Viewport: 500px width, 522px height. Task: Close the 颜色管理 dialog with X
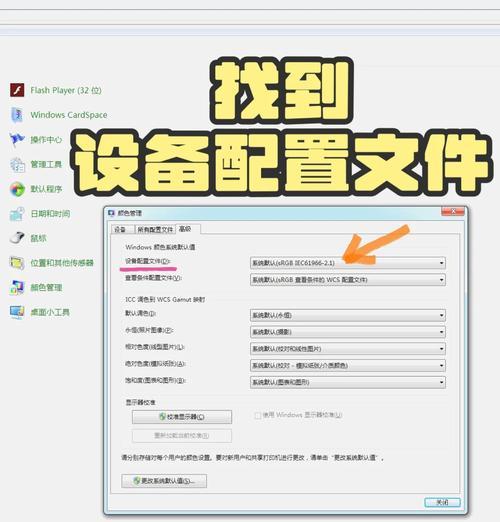click(453, 211)
